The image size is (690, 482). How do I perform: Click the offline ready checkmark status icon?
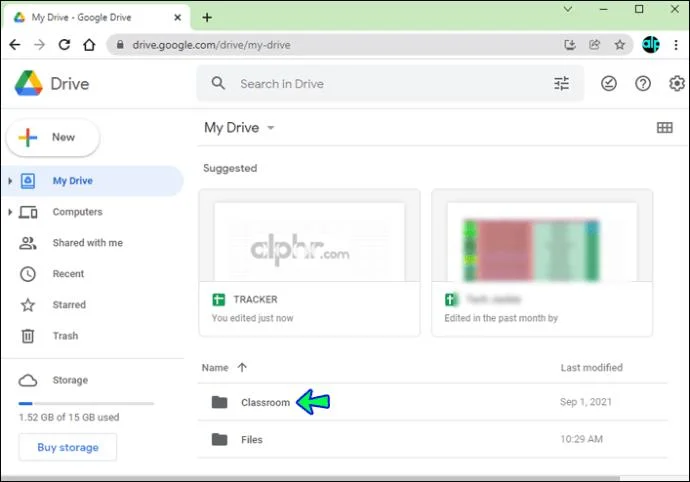[x=609, y=83]
